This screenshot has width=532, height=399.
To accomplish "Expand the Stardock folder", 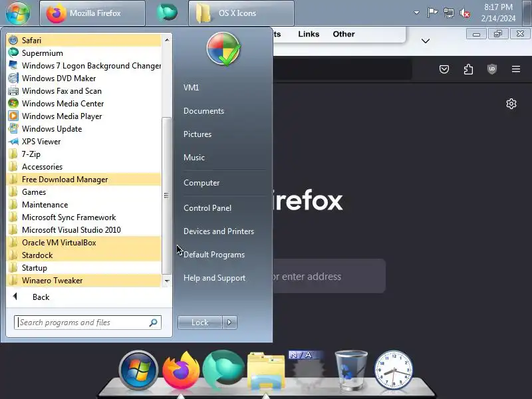I will (84, 255).
